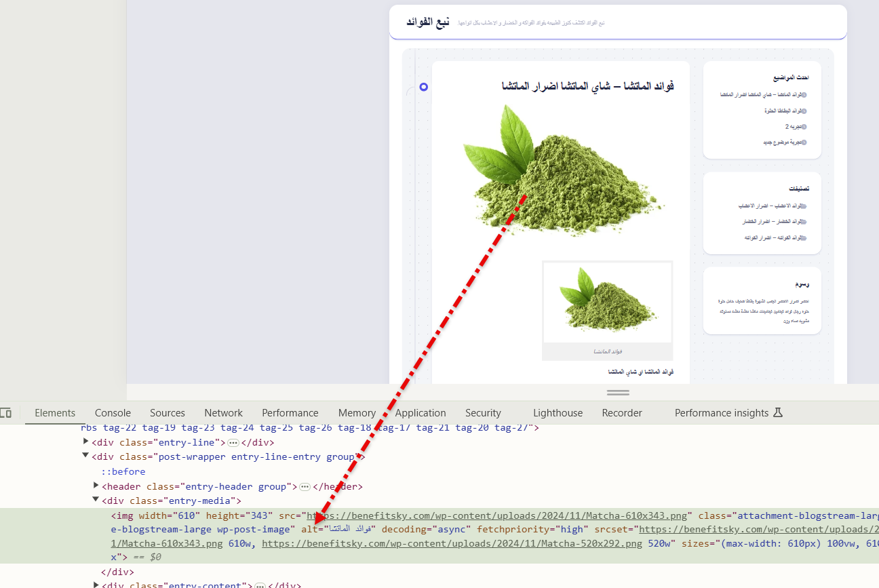Click the clock icon beside the first recent post
879x588 pixels.
pos(804,95)
